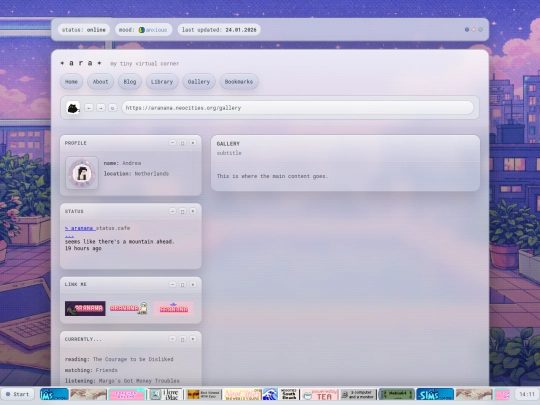Click the '19 hours ago' timestamp
Image resolution: width=540 pixels, height=405 pixels.
83,248
